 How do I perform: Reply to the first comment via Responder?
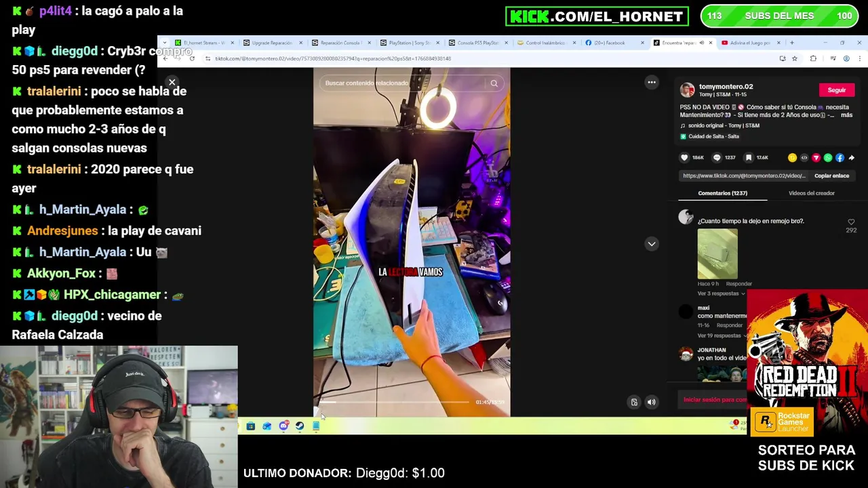coord(738,284)
